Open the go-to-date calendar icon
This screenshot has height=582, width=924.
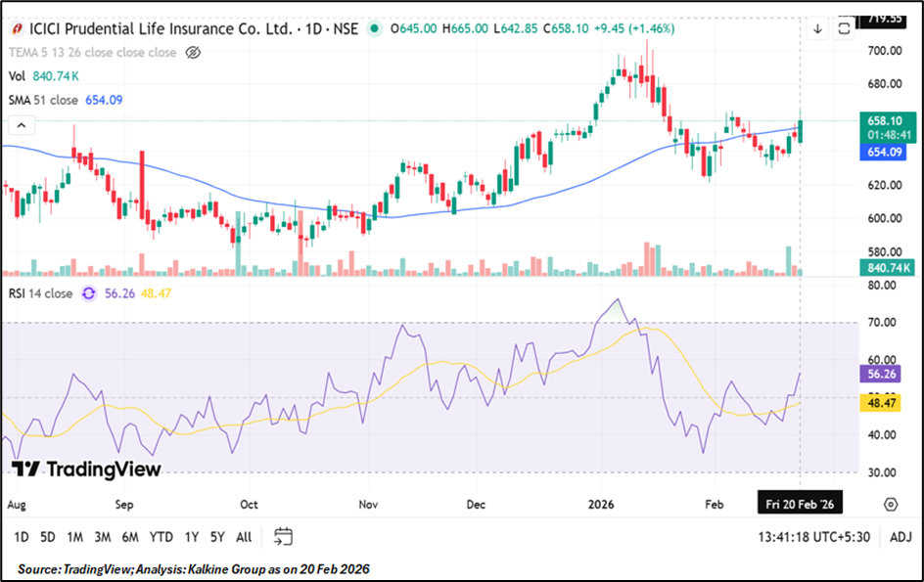(283, 536)
